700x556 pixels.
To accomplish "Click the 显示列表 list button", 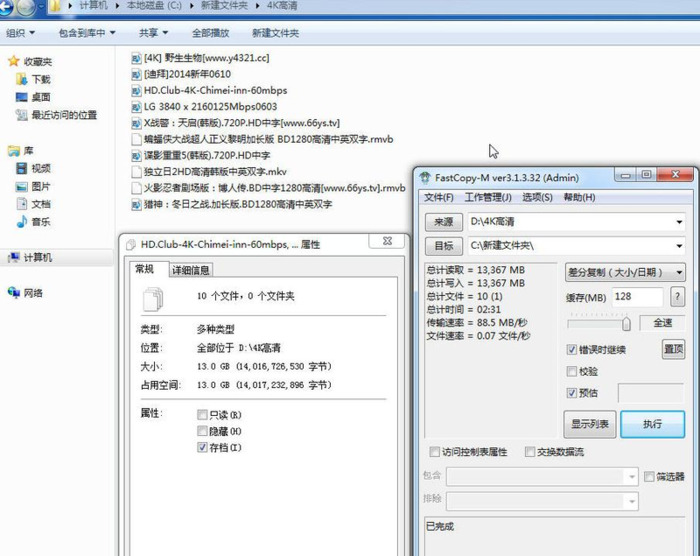I will pyautogui.click(x=590, y=424).
